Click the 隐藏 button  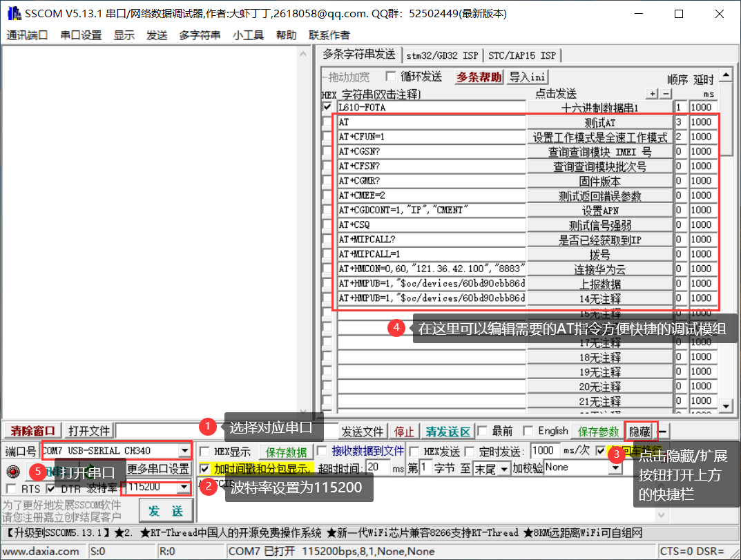(640, 432)
